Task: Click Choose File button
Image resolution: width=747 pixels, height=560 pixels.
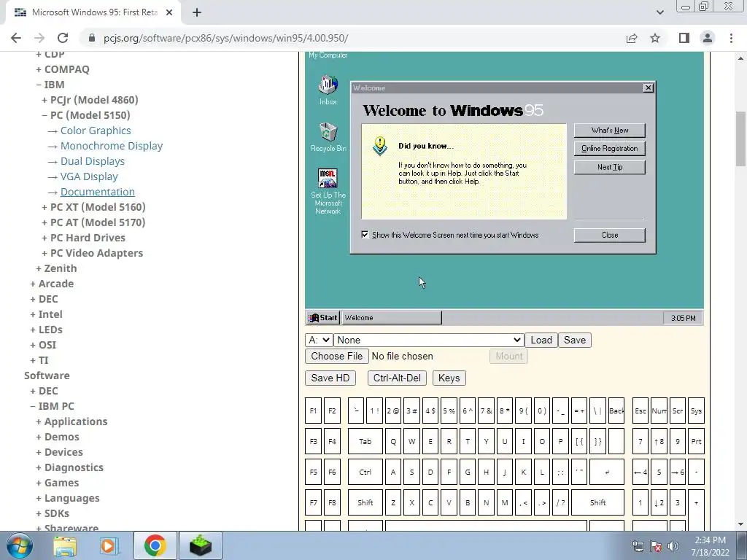Action: [337, 356]
